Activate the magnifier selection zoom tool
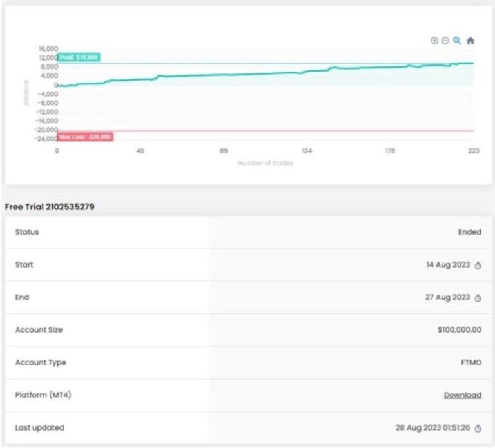Viewport: 495px width, 448px height. tap(457, 41)
